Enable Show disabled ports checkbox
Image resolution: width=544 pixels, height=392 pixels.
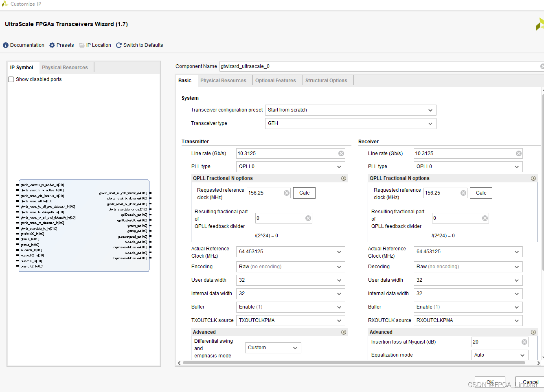pos(11,79)
